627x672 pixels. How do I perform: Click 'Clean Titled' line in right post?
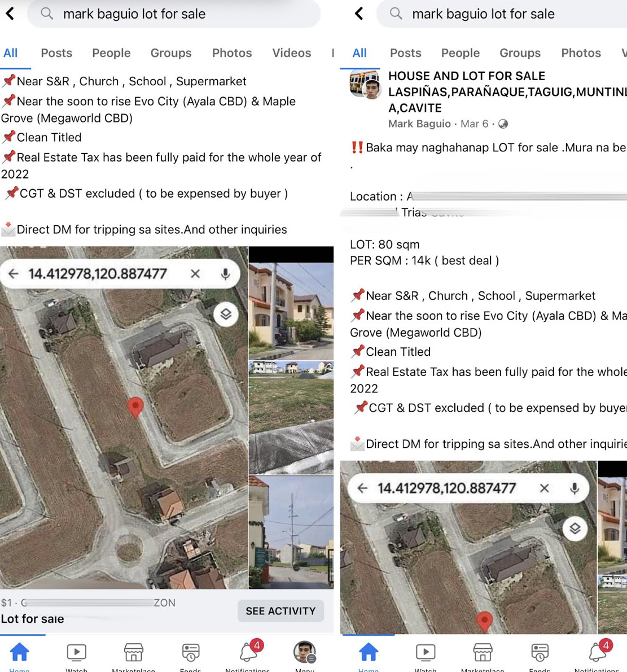tap(391, 351)
